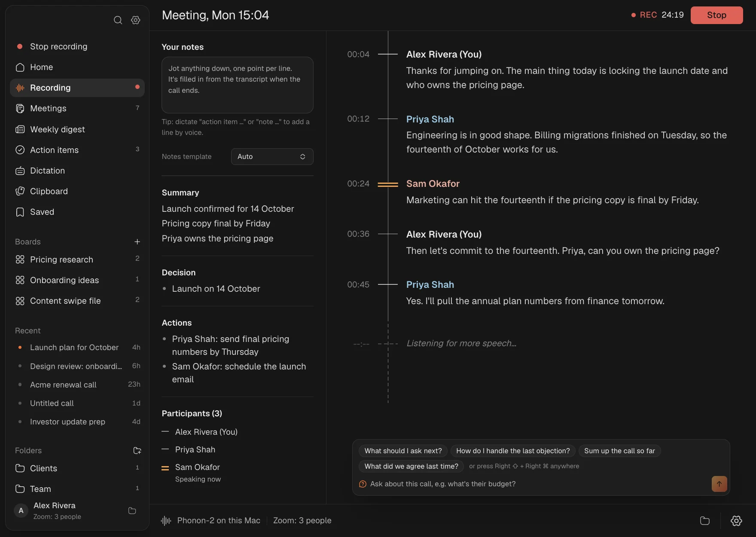Click the Onboarding ideas grid icon

[x=20, y=280]
